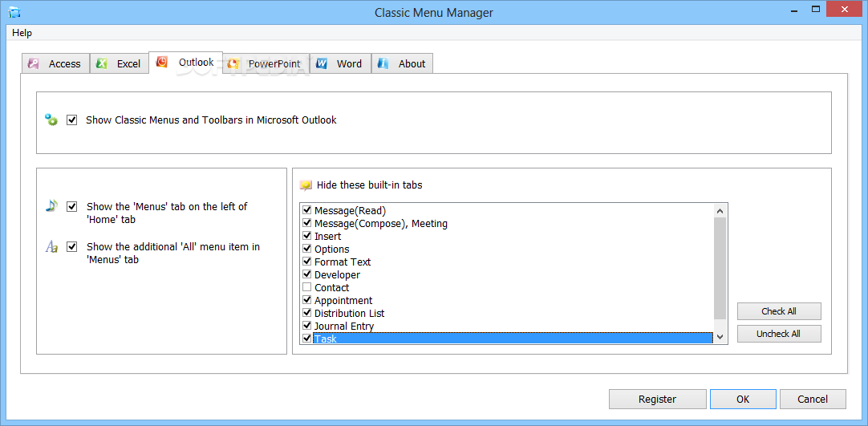Select the 'Appointment' row text
The image size is (868, 426).
tap(343, 301)
